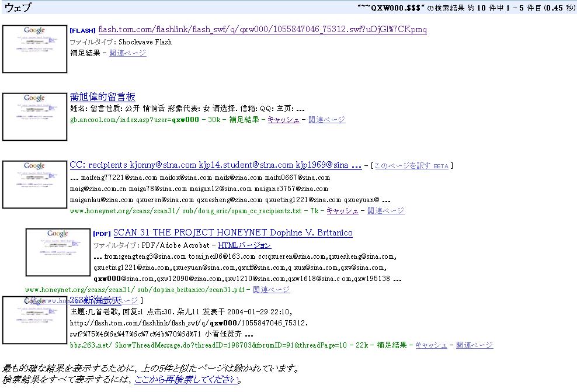The image size is (577, 392).
Task: Click the ウェブ heading label
Action: 18,8
